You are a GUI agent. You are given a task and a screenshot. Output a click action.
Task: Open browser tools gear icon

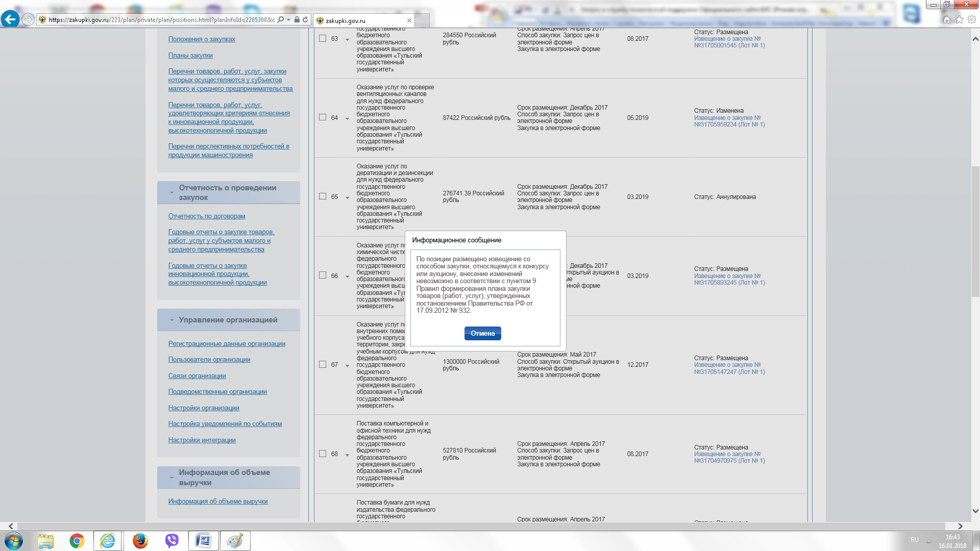(971, 20)
